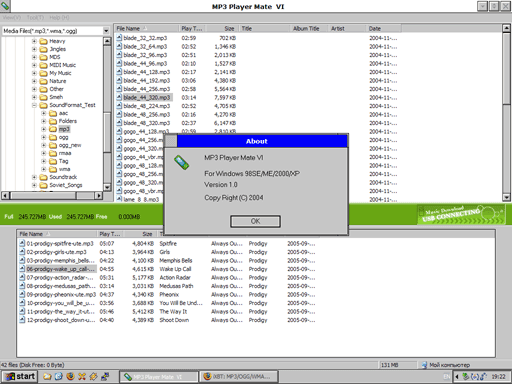Click file icon of 01-prodigy-spitfire-ute.mp3

point(22,243)
